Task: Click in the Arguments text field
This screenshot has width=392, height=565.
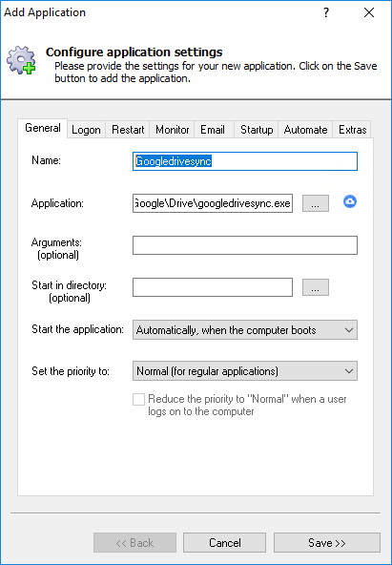Action: coord(245,245)
